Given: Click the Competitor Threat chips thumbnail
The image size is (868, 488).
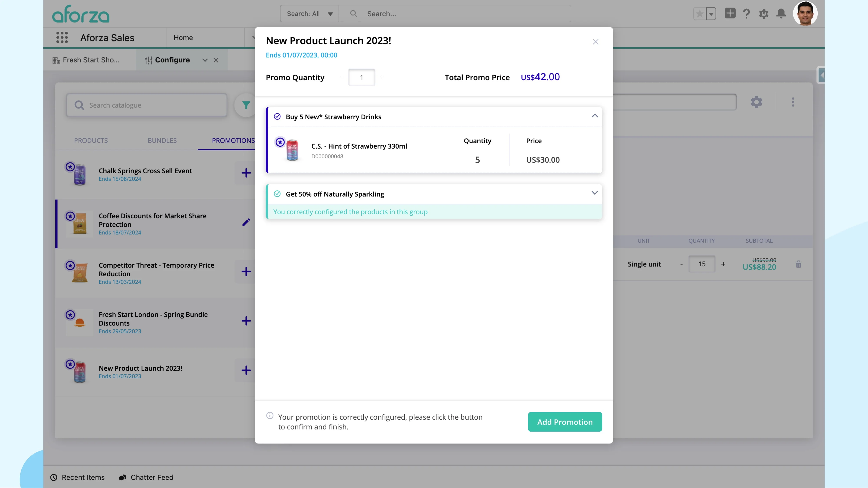Looking at the screenshot, I should [79, 273].
